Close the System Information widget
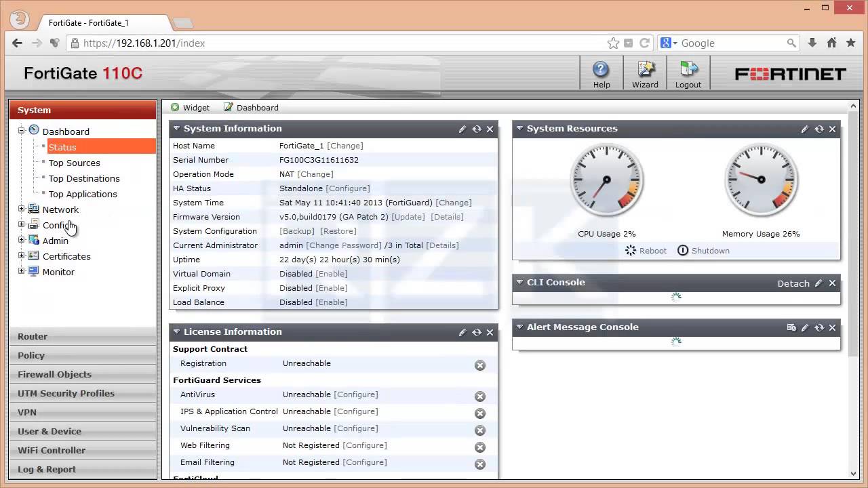This screenshot has height=488, width=868. [490, 129]
